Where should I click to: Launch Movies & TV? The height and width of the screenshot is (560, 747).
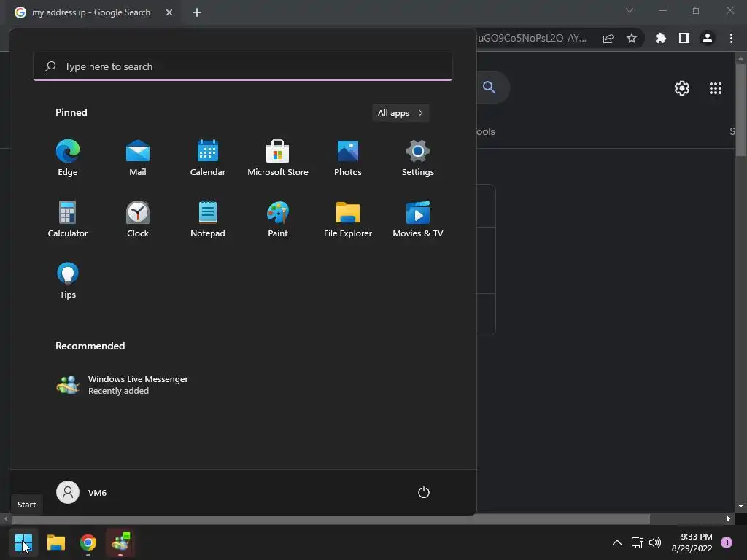418,219
